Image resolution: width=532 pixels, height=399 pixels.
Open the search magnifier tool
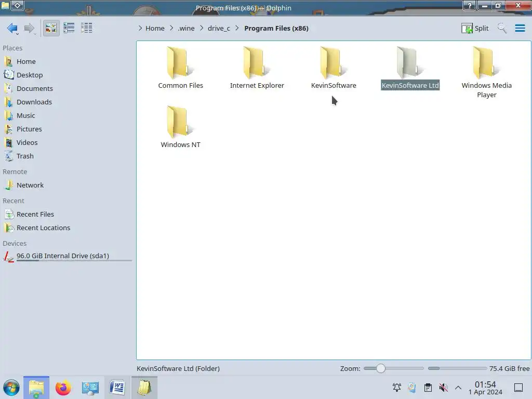502,28
